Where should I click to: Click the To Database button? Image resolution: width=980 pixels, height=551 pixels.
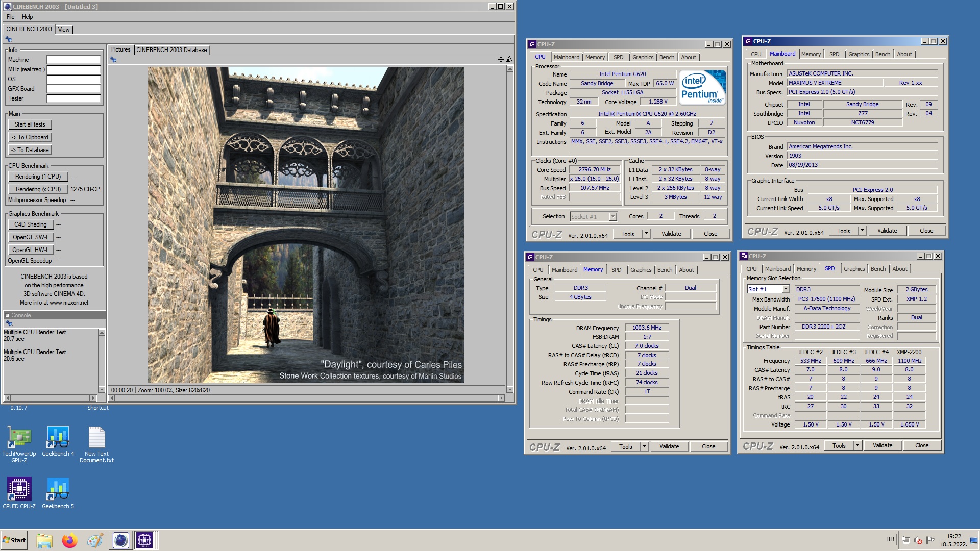point(30,150)
